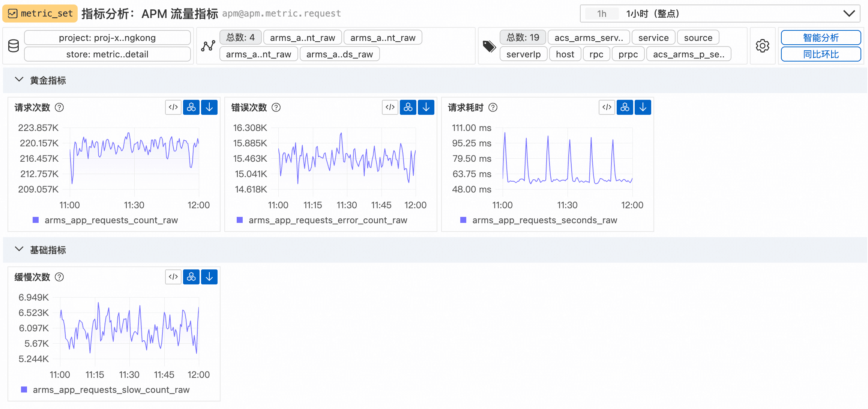The height and width of the screenshot is (409, 868).
Task: Click the tags label icon
Action: [x=489, y=46]
